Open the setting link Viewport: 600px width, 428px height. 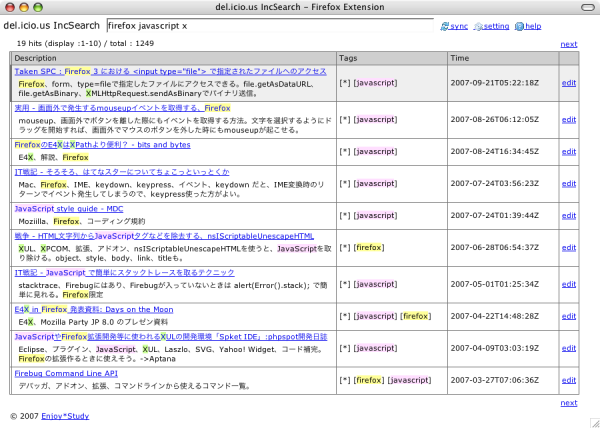click(x=496, y=26)
